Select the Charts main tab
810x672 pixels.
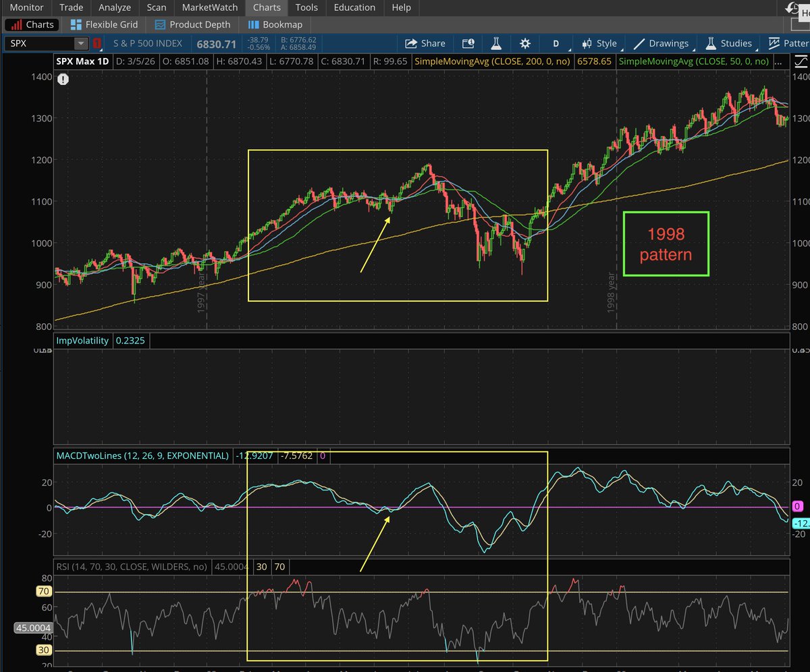pos(266,7)
